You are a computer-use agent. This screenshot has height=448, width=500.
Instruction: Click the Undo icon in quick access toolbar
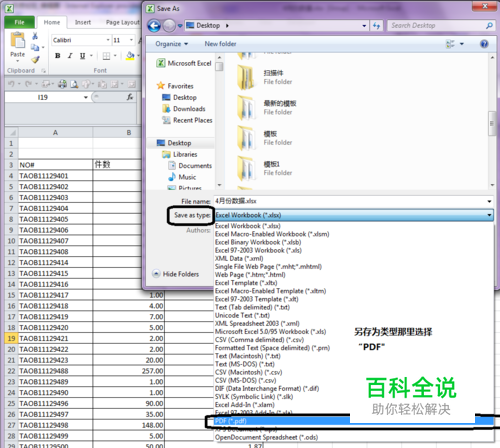point(11,84)
